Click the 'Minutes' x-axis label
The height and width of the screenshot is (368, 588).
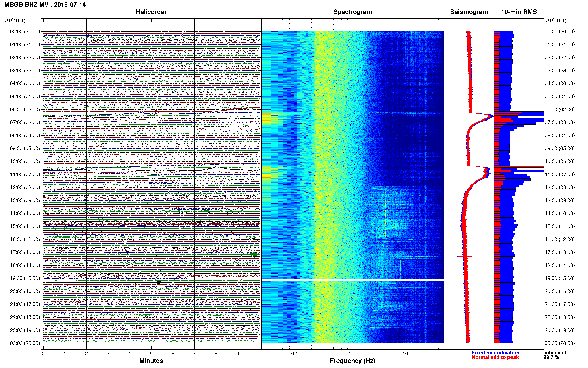[x=151, y=361]
